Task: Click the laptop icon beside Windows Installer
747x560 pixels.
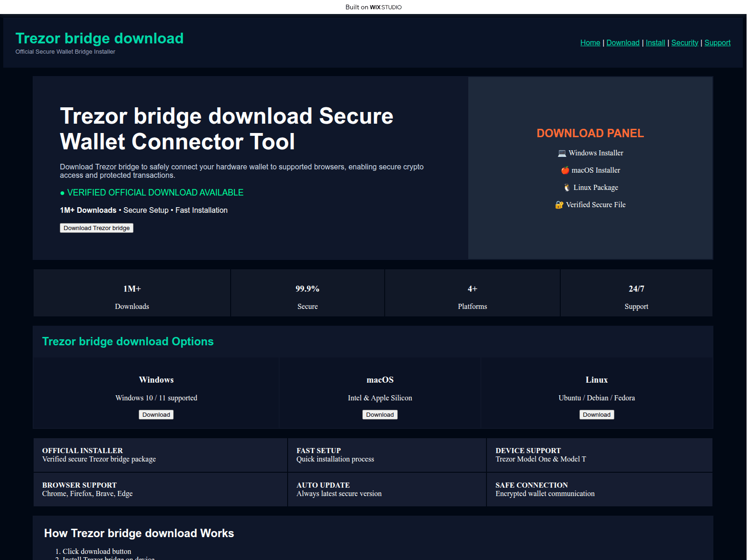Action: click(x=562, y=153)
